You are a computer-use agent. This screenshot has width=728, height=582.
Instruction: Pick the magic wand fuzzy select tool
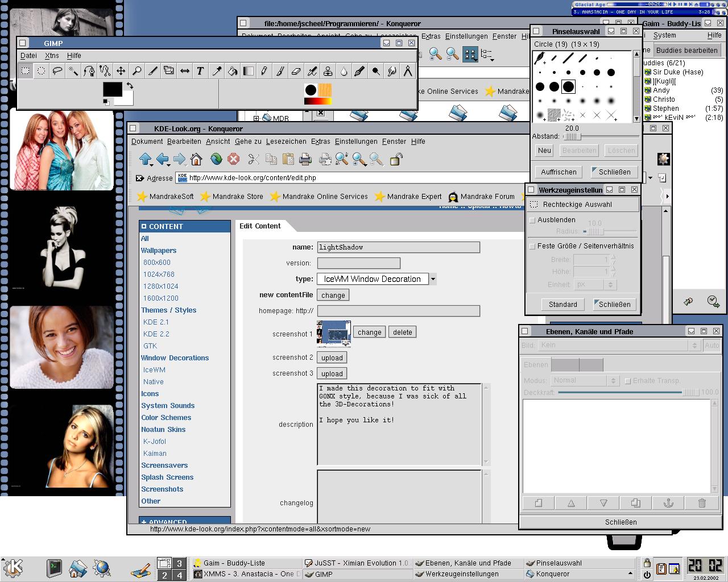point(73,71)
